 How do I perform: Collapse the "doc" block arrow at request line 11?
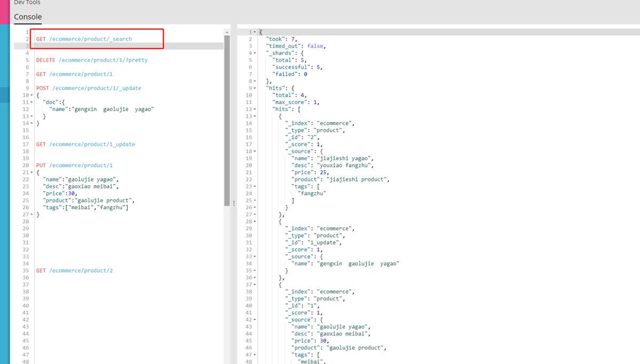point(32,102)
